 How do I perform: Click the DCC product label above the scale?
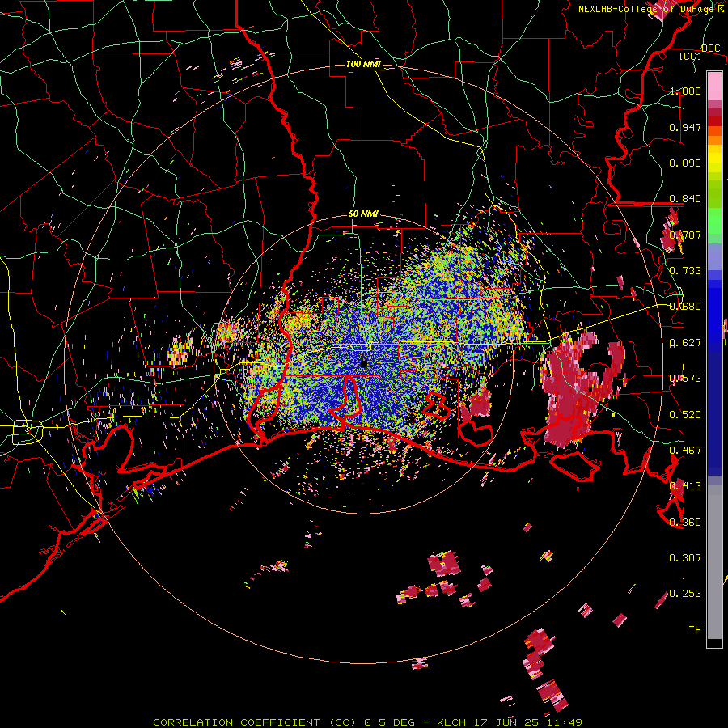(710, 49)
